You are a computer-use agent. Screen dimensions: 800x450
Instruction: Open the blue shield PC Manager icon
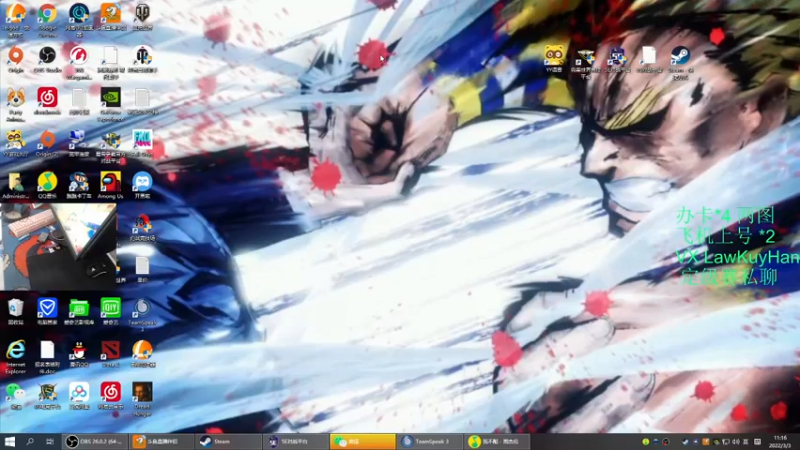[x=47, y=312]
